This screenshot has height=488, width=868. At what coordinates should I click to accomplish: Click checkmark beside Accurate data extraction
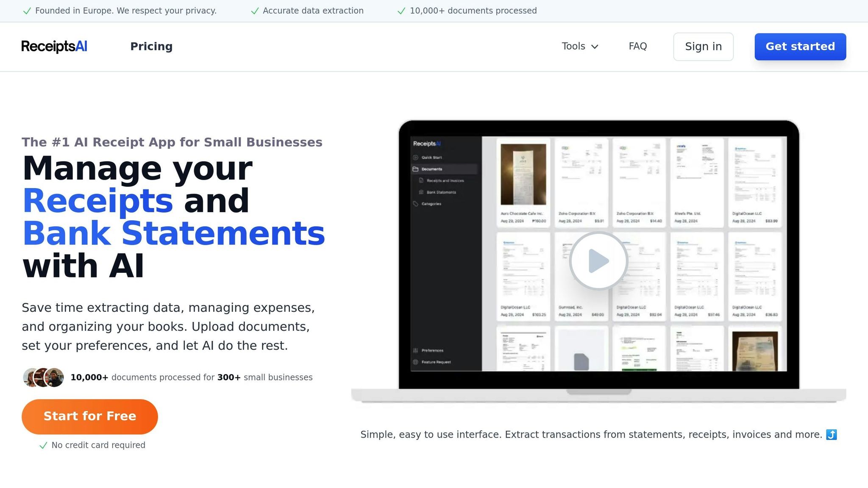coord(255,11)
